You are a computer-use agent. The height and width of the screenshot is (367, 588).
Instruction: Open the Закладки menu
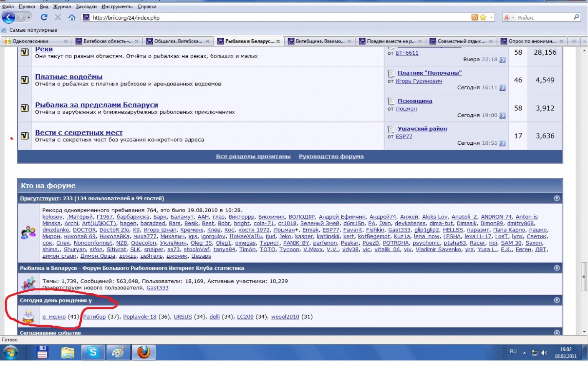(x=86, y=7)
